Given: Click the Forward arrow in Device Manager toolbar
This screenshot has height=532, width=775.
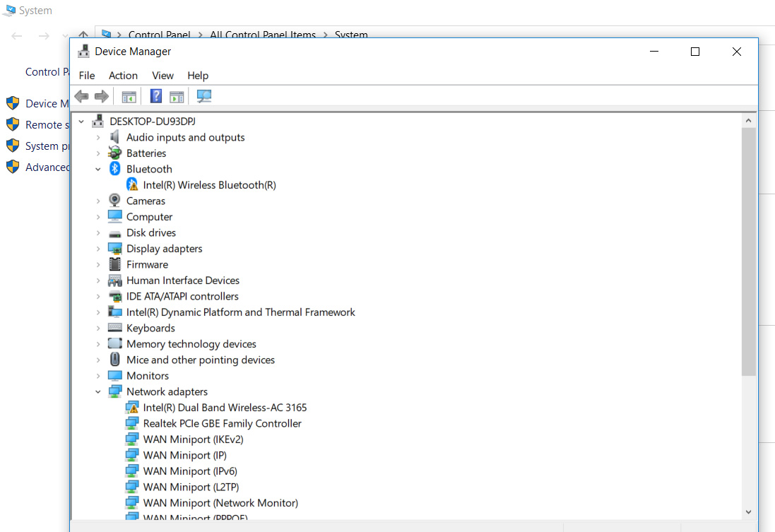Looking at the screenshot, I should pyautogui.click(x=101, y=96).
